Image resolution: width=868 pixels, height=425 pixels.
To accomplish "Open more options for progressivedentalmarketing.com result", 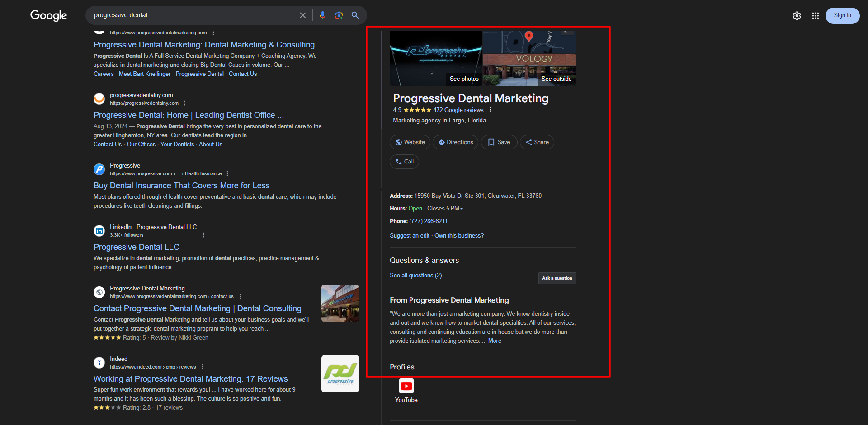I will (x=213, y=33).
